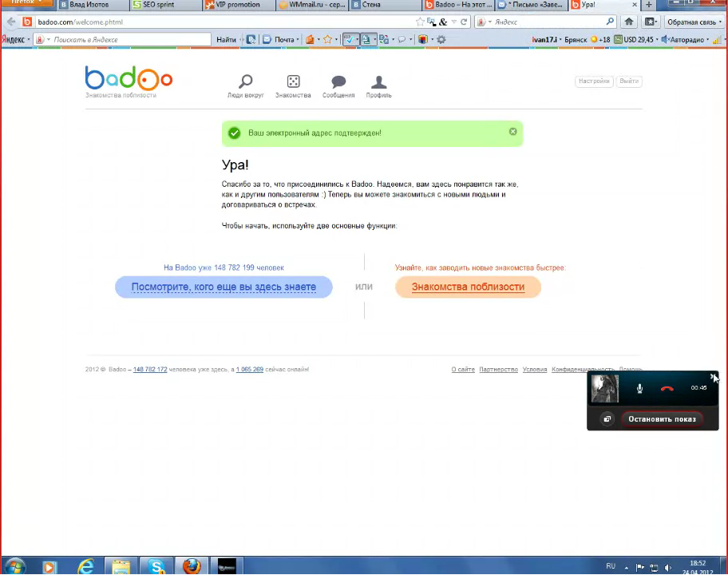Show hidden system tray icons

[626, 568]
